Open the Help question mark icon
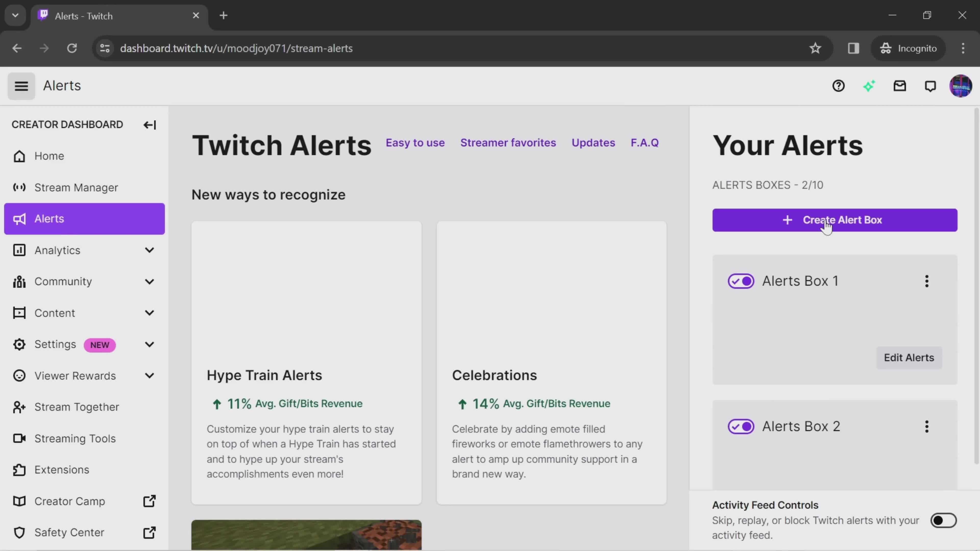 pyautogui.click(x=838, y=86)
